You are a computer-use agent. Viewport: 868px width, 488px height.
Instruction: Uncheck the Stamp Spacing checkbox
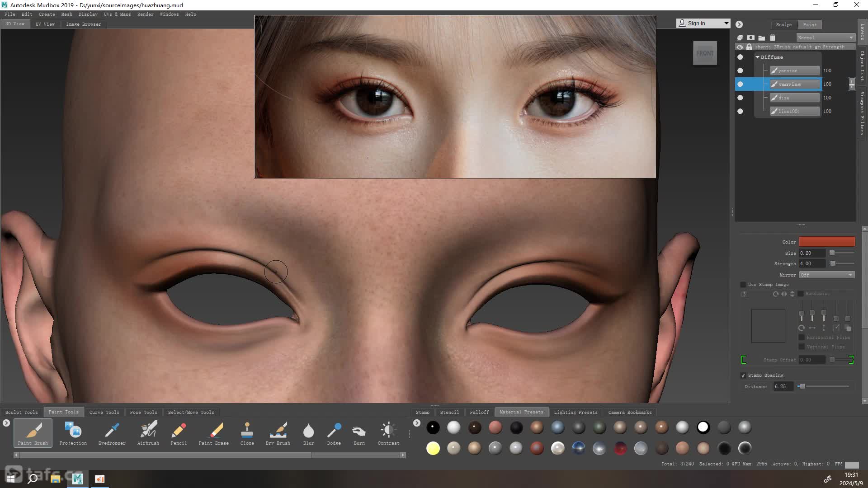tap(743, 375)
